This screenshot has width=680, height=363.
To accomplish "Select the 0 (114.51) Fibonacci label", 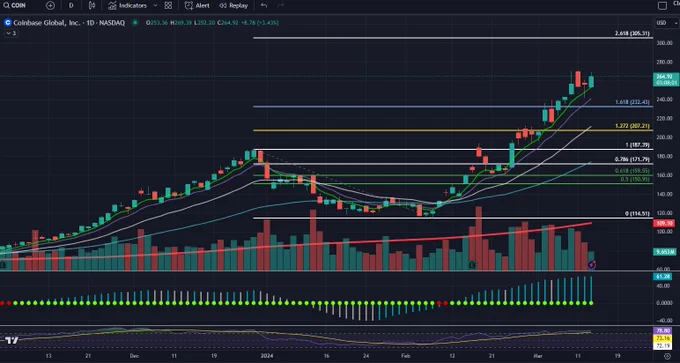I will pos(637,214).
